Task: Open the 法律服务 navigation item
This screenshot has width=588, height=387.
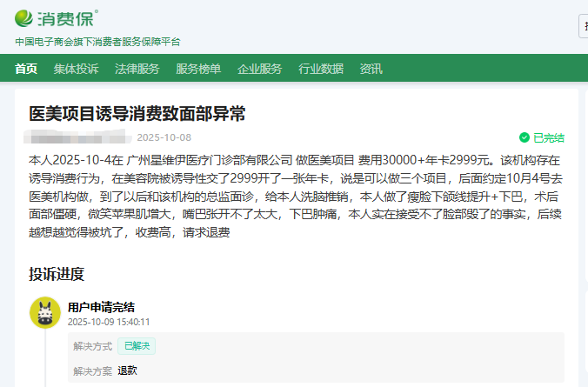Action: [137, 69]
